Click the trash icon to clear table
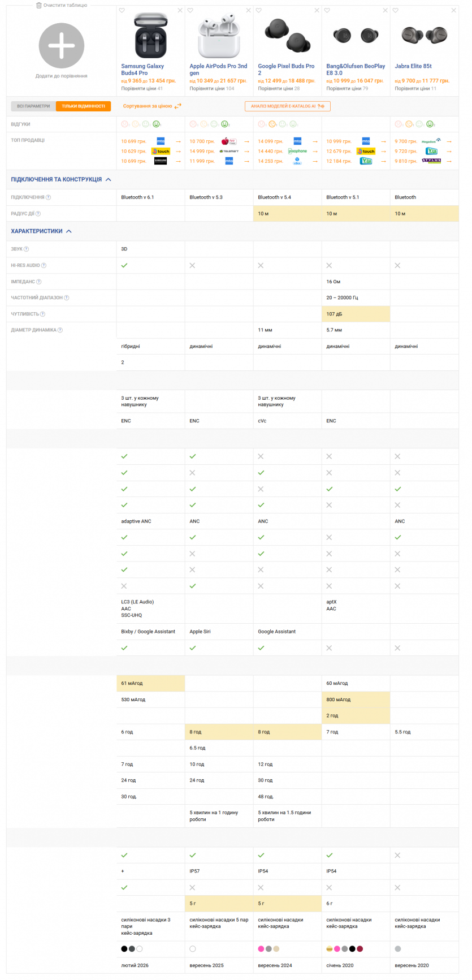This screenshot has height=980, width=472. point(38,5)
